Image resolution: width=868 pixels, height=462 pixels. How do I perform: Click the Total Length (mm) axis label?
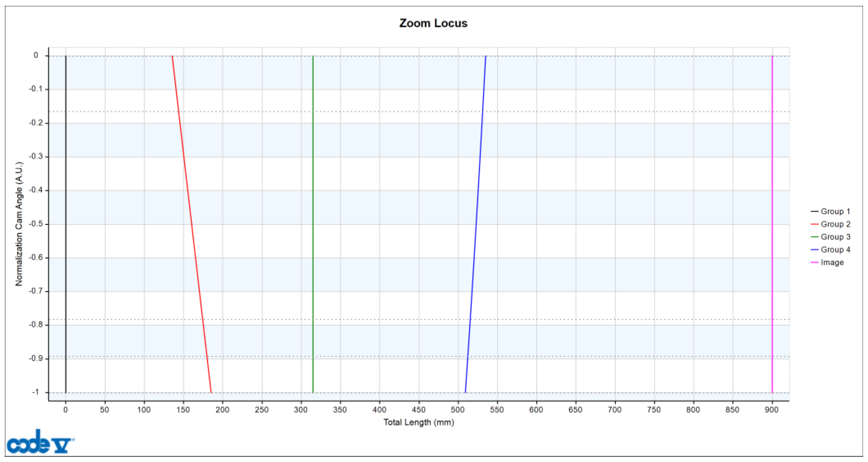click(x=419, y=422)
